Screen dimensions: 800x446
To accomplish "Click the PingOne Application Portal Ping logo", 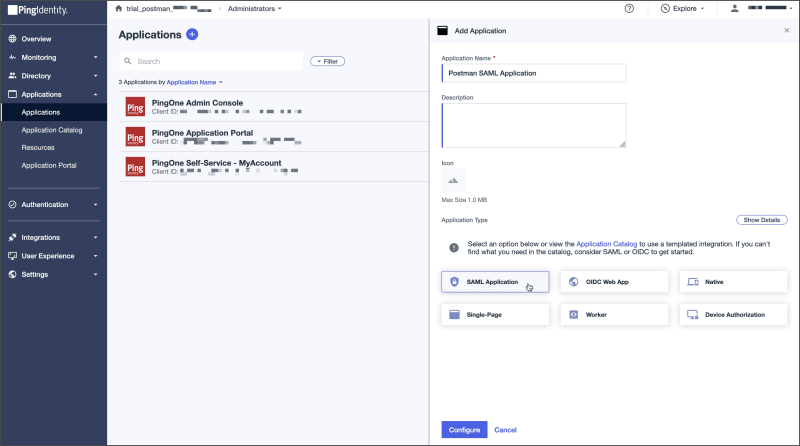I will [135, 137].
